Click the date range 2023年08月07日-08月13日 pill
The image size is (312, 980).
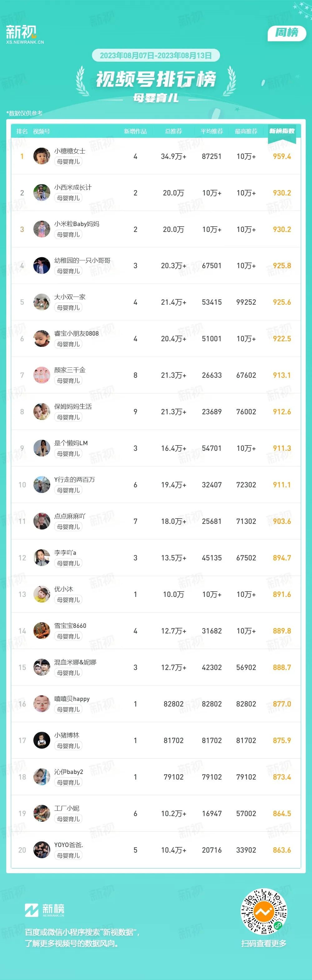coord(156,56)
